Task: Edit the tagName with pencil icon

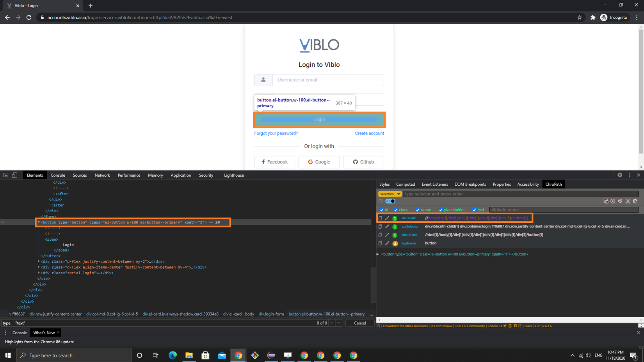Action: 387,243
